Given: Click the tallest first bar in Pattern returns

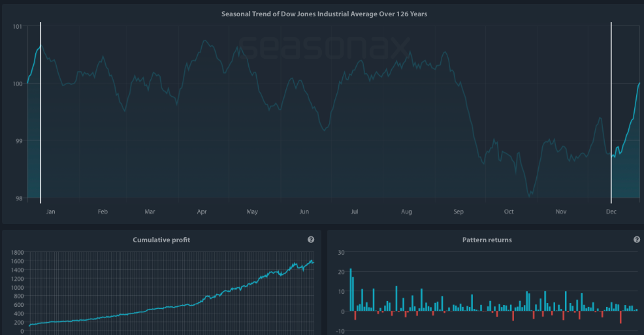Looking at the screenshot, I should [351, 290].
